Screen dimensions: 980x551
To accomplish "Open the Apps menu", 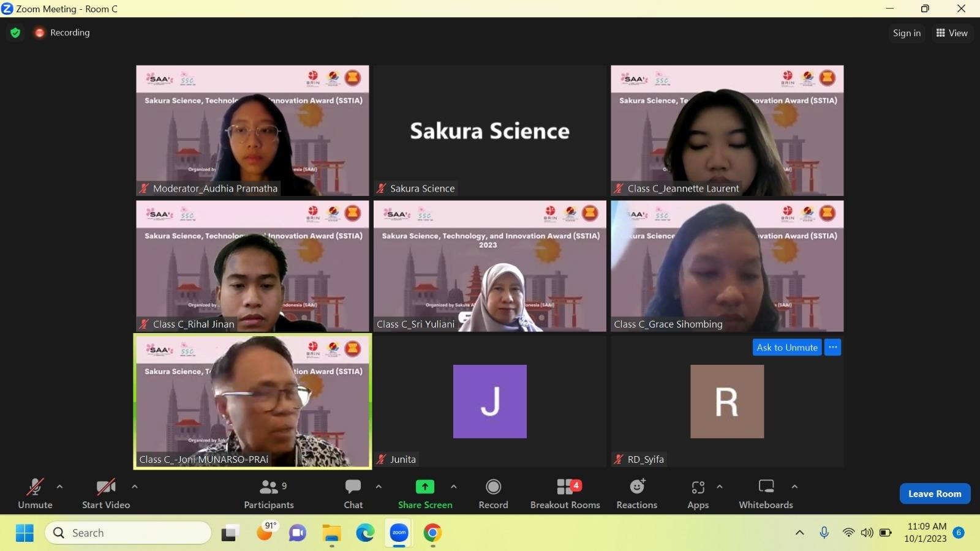I will pyautogui.click(x=698, y=493).
